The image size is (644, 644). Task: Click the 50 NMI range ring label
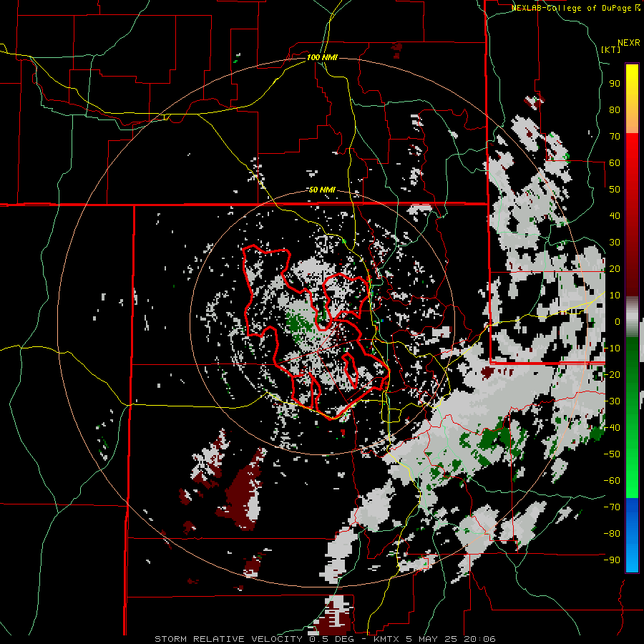click(322, 190)
